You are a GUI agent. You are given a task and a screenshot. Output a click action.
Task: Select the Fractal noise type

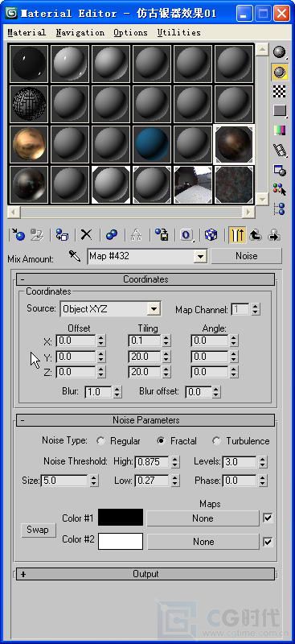pyautogui.click(x=161, y=441)
